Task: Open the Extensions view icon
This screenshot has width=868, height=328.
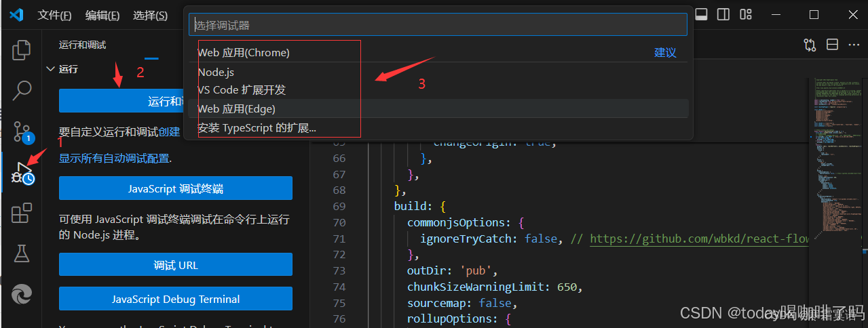Action: 22,213
